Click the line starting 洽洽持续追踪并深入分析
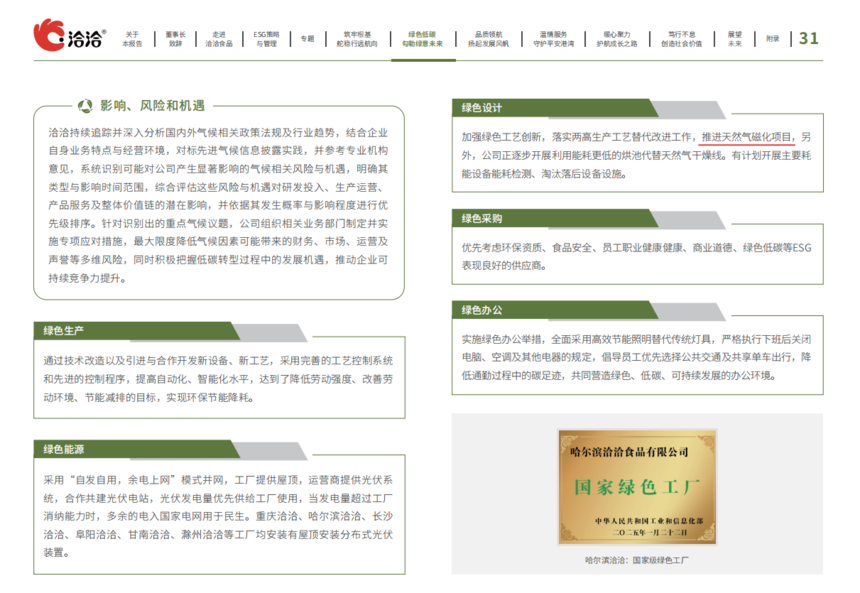The width and height of the screenshot is (860, 593). click(x=218, y=133)
